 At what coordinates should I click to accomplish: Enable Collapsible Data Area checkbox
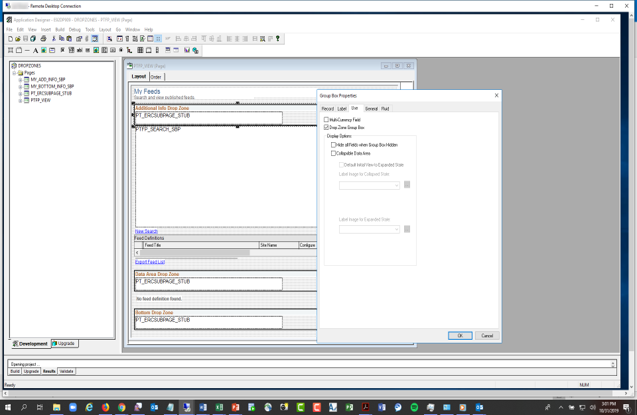point(334,153)
